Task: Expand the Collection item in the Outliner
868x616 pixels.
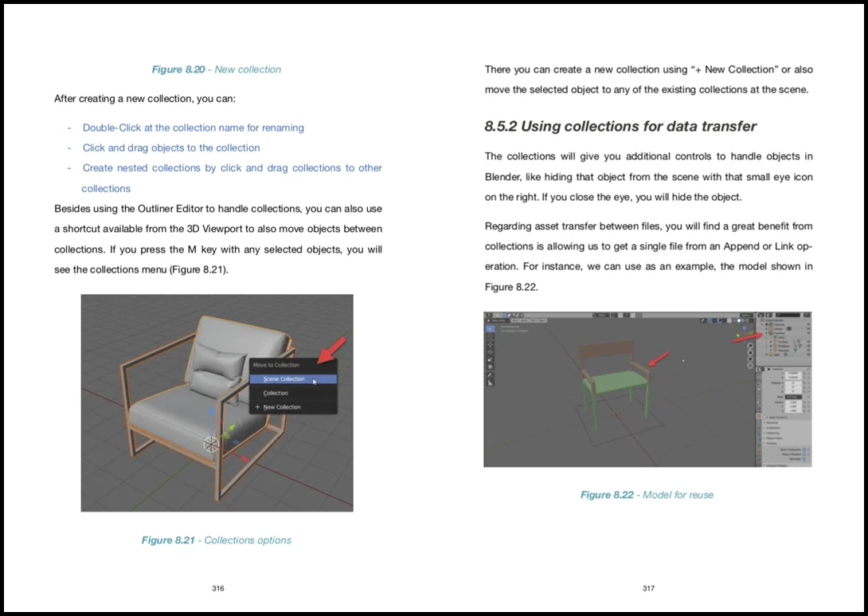Action: pos(762,324)
